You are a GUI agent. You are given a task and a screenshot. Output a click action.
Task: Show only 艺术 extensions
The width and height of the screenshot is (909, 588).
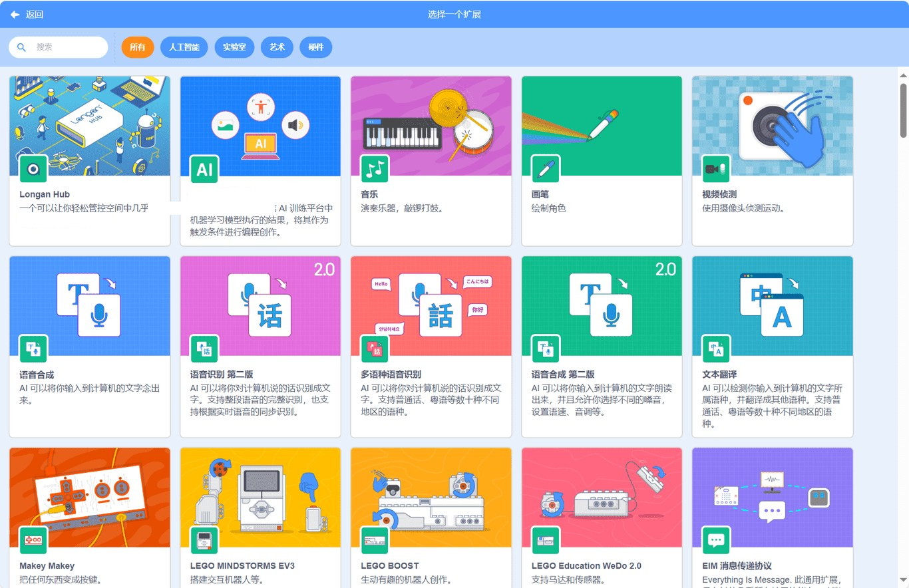[277, 47]
